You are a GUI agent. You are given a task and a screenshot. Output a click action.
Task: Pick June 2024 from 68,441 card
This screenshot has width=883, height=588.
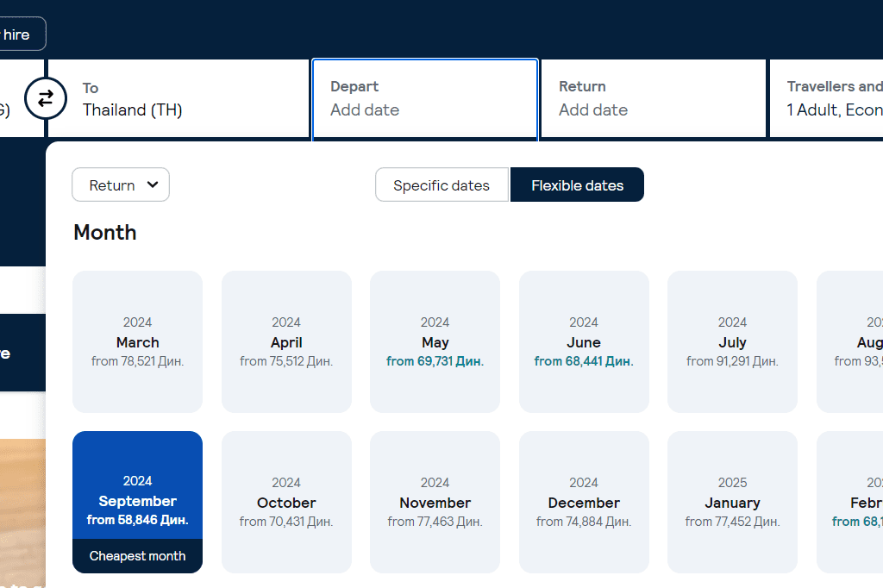click(584, 342)
